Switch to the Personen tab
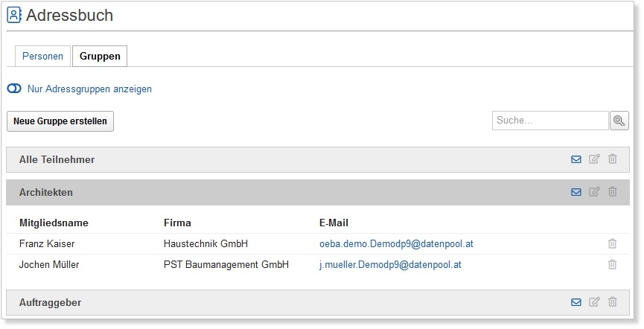The image size is (644, 329). point(42,57)
